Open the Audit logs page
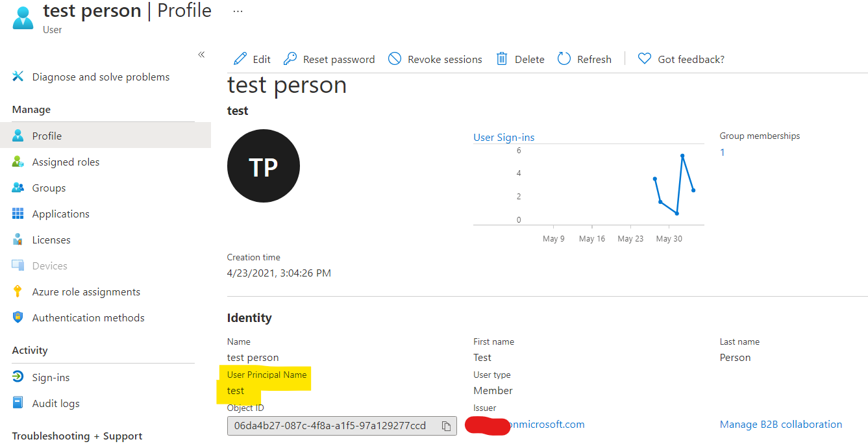 coord(56,403)
